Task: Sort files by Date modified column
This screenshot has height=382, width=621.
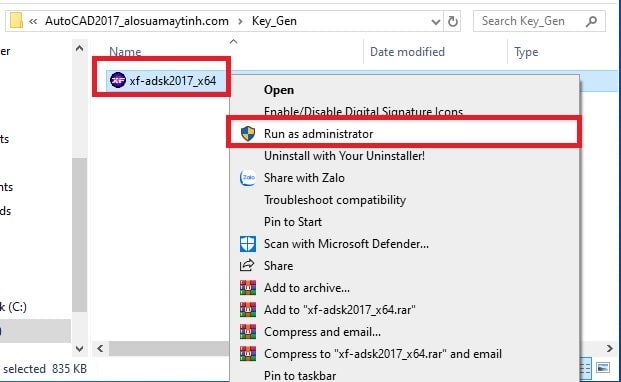Action: coord(407,52)
